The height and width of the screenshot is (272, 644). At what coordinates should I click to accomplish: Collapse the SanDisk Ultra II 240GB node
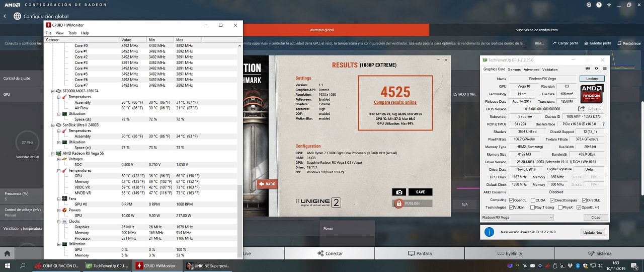click(53, 125)
